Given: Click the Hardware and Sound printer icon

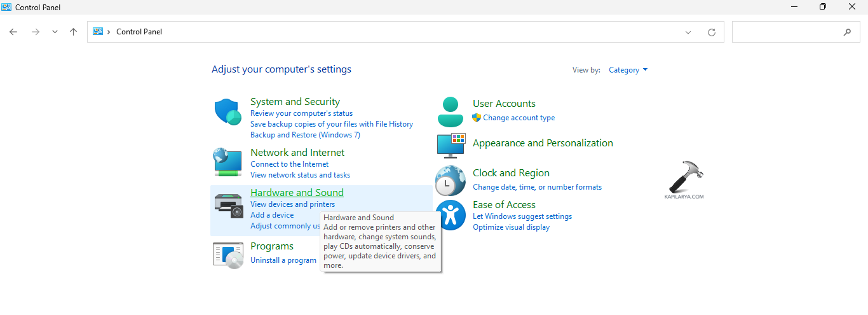Looking at the screenshot, I should [x=228, y=205].
